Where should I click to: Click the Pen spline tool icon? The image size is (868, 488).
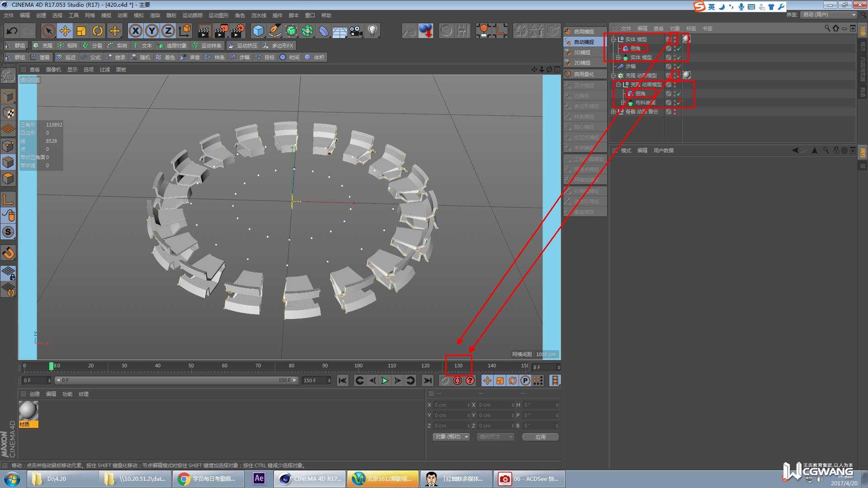274,31
